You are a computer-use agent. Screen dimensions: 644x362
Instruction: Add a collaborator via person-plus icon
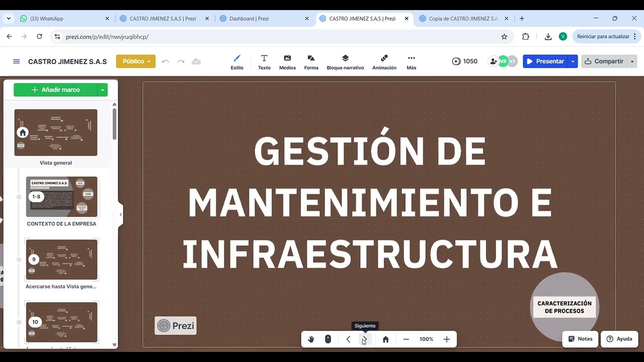493,61
